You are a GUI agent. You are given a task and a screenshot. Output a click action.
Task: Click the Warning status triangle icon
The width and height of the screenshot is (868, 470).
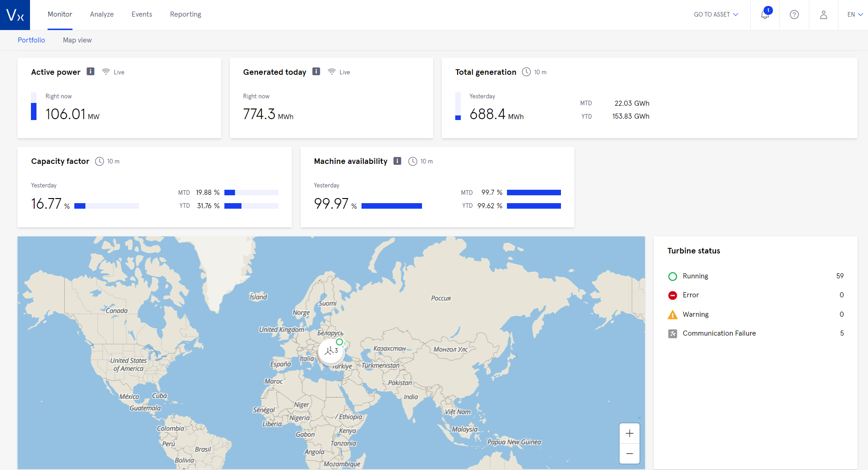tap(673, 314)
